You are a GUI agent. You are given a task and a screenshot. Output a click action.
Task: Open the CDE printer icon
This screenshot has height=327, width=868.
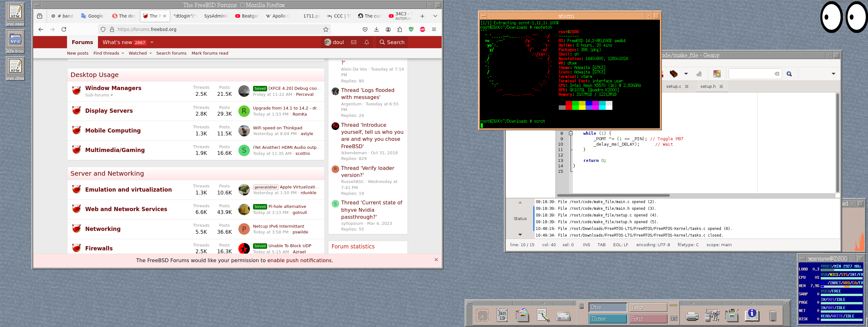tap(692, 316)
